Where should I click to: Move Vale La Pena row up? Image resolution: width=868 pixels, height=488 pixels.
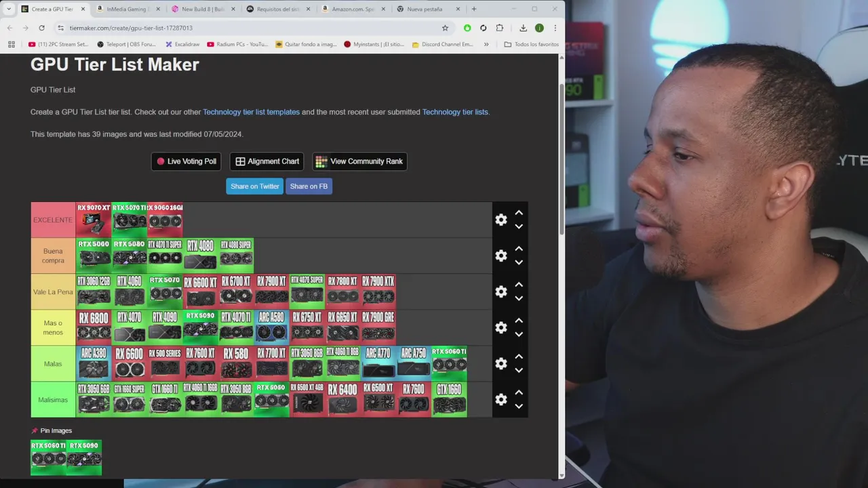point(519,285)
